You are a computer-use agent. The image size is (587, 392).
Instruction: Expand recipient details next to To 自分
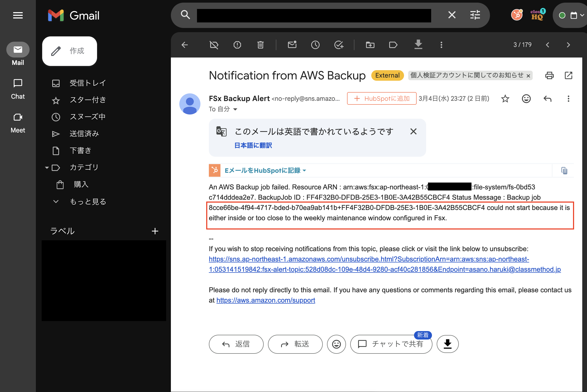235,109
